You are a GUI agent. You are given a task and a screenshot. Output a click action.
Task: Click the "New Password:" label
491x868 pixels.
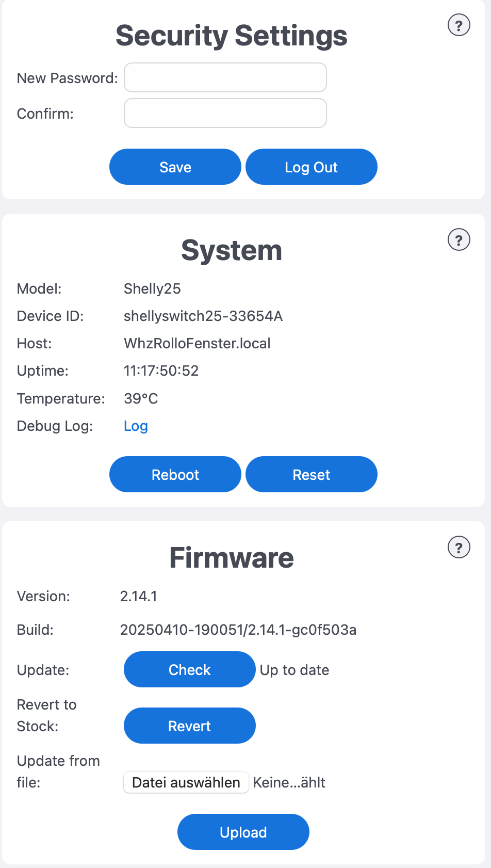point(67,78)
